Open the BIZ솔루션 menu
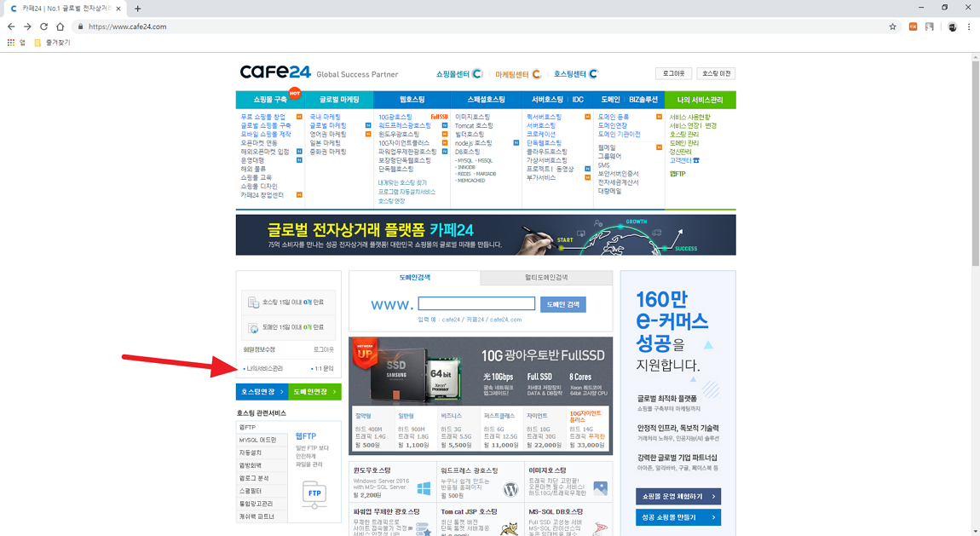The width and height of the screenshot is (980, 536). [643, 100]
